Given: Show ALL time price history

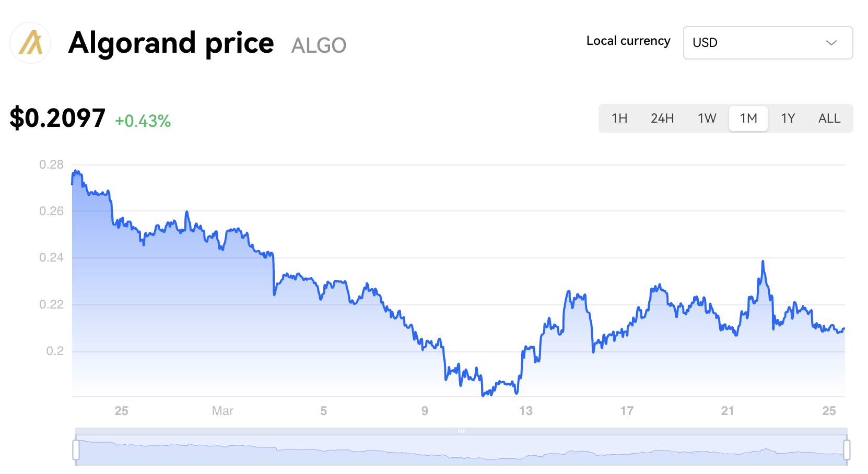Looking at the screenshot, I should click(829, 118).
